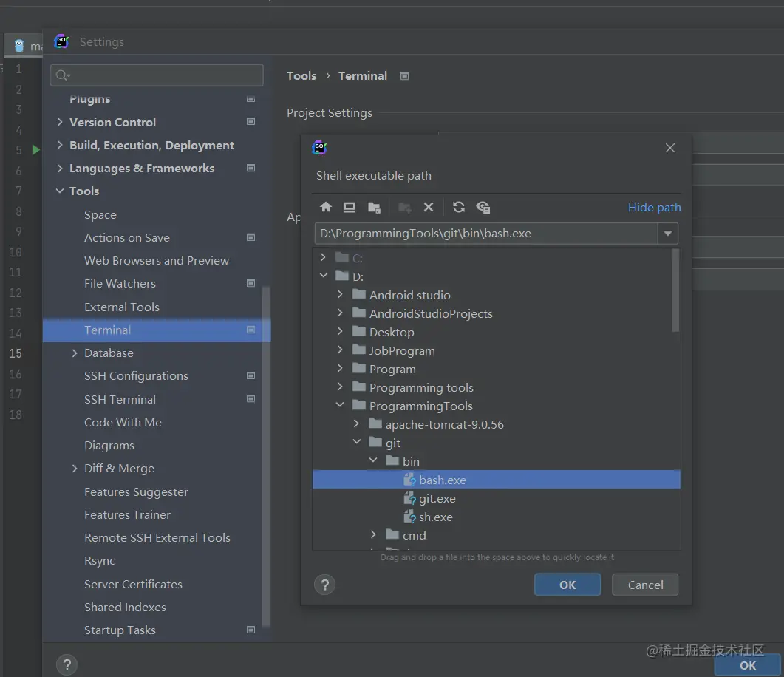The image size is (784, 677).
Task: Click the project marker icon beside Version Control
Action: tap(251, 121)
